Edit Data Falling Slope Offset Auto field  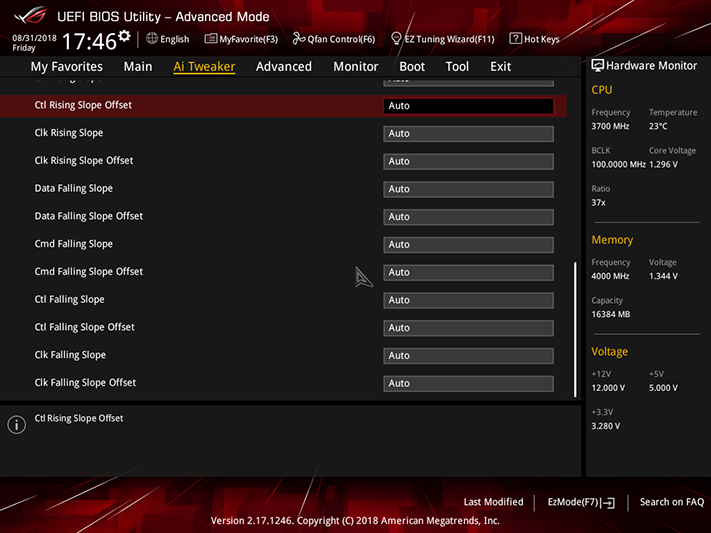(x=468, y=217)
